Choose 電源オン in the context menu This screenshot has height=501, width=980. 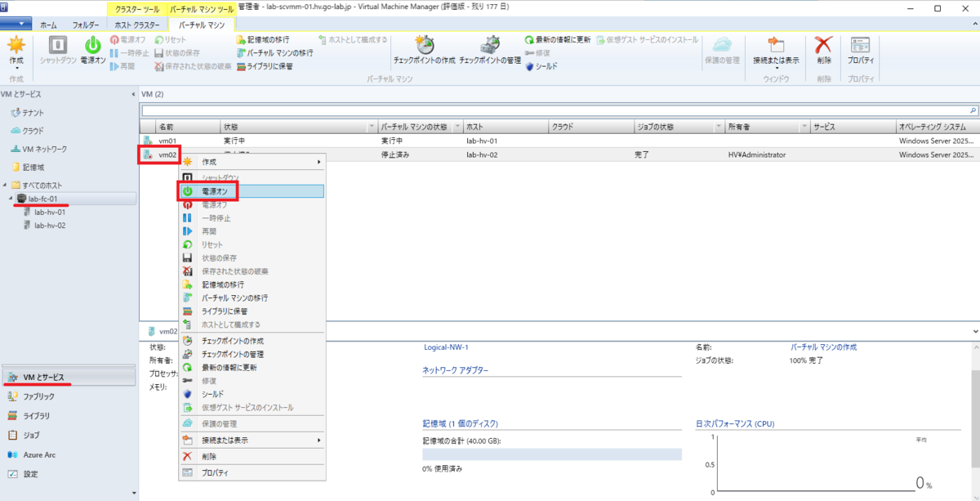tap(252, 190)
